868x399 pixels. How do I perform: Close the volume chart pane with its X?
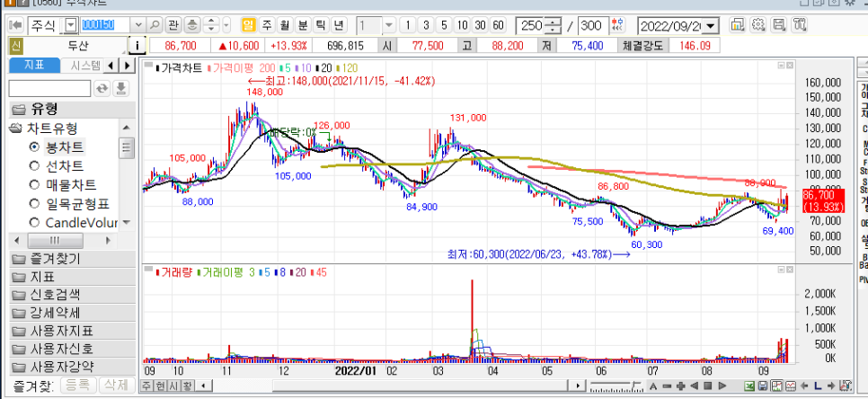pyautogui.click(x=790, y=270)
